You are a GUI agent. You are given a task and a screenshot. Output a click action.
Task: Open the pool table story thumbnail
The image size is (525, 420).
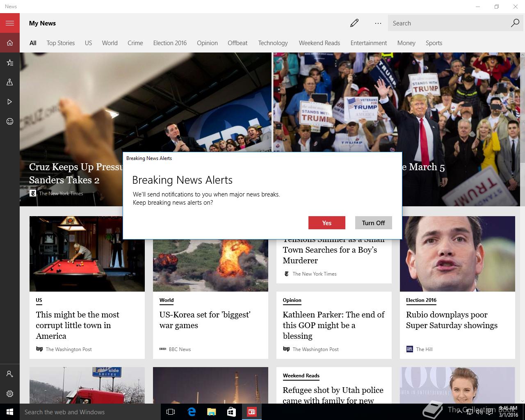click(x=87, y=253)
